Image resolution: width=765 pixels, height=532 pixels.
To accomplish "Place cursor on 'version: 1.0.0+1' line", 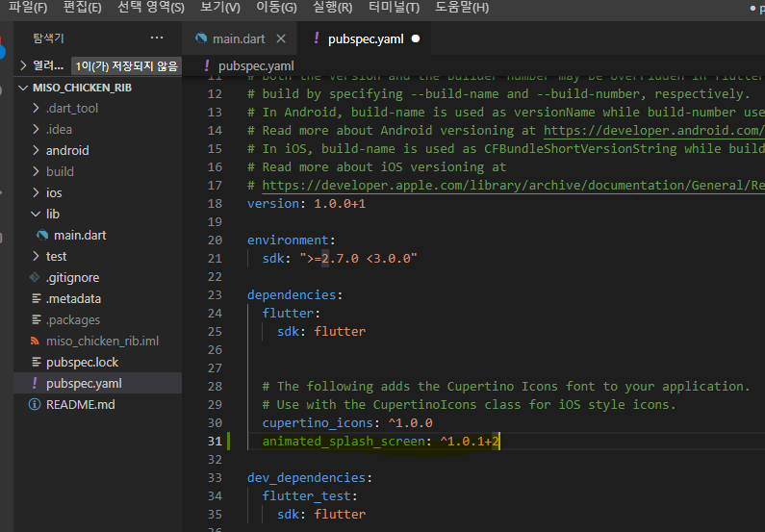I will click(306, 203).
